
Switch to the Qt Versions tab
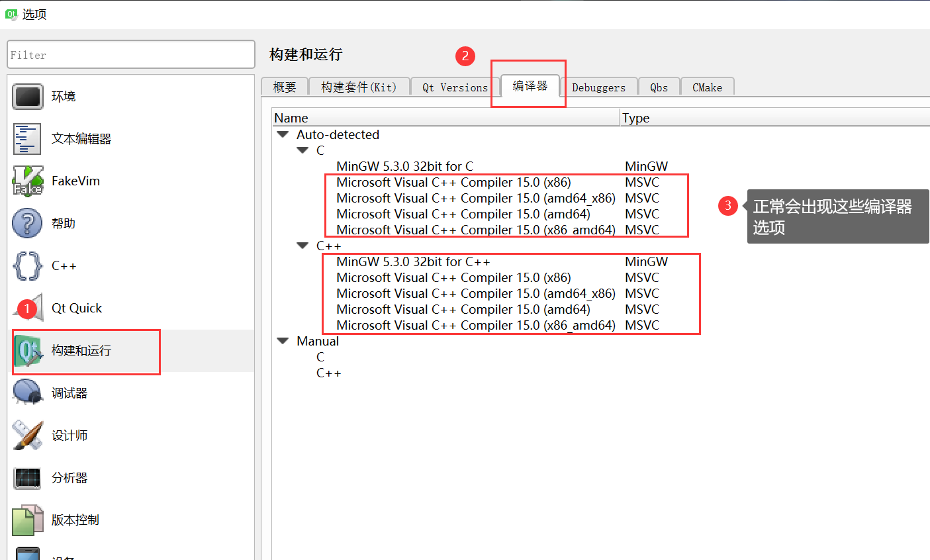455,87
